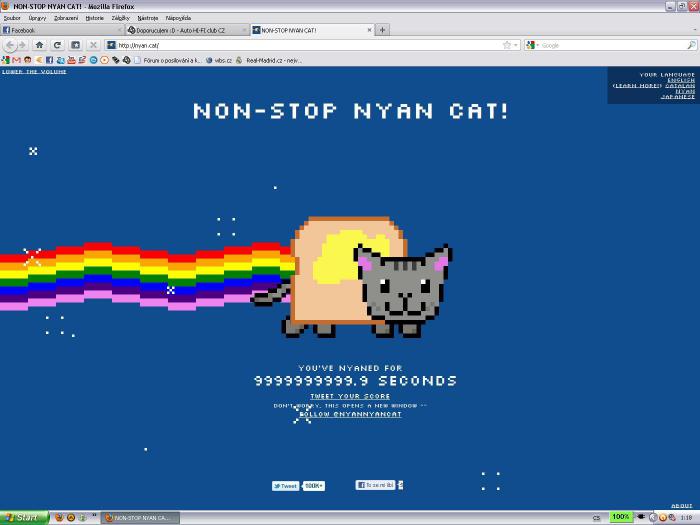Reload the page with the refresh icon
This screenshot has height=525, width=700.
pos(57,45)
